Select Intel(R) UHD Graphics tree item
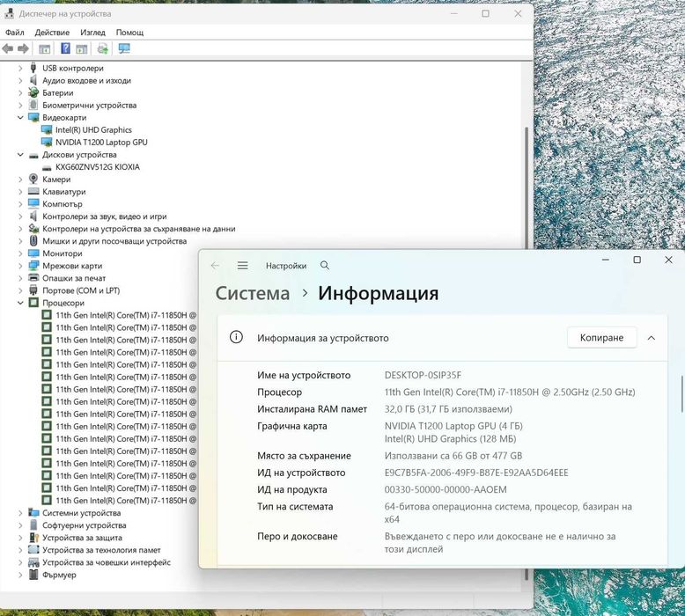This screenshot has width=685, height=616. [93, 129]
